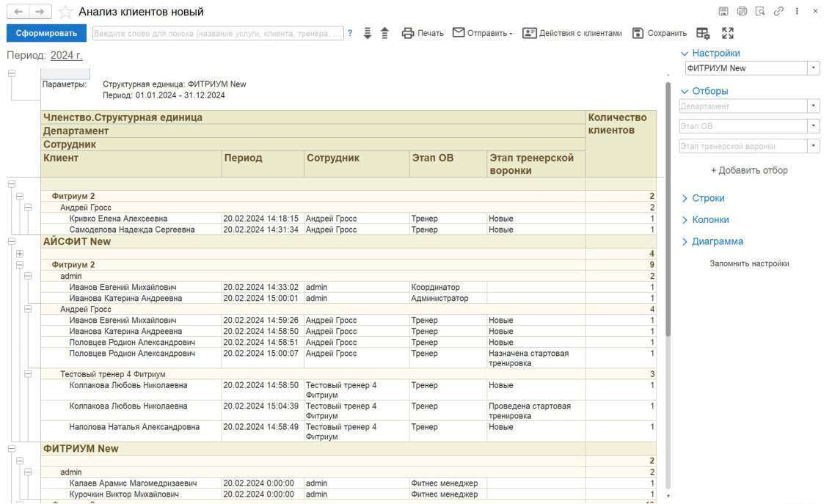Collapse the Тестовый тренер 4 Фитриум group
832x504 pixels.
pyautogui.click(x=28, y=374)
